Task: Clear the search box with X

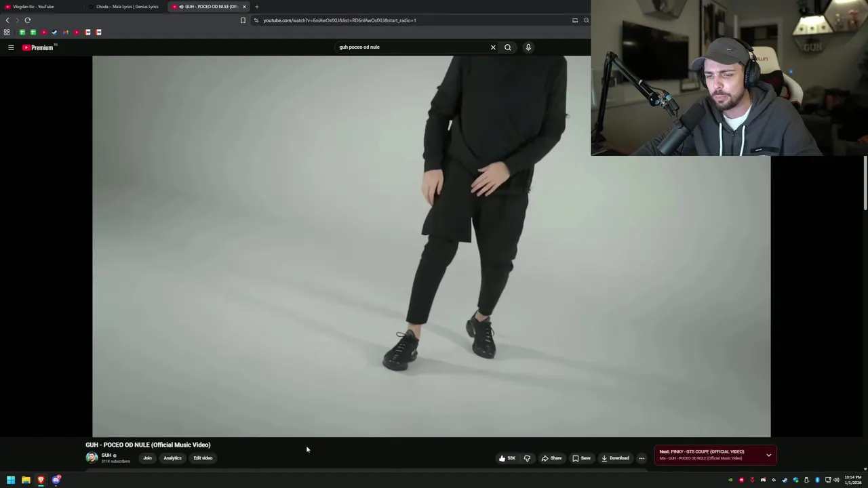Action: pos(493,47)
